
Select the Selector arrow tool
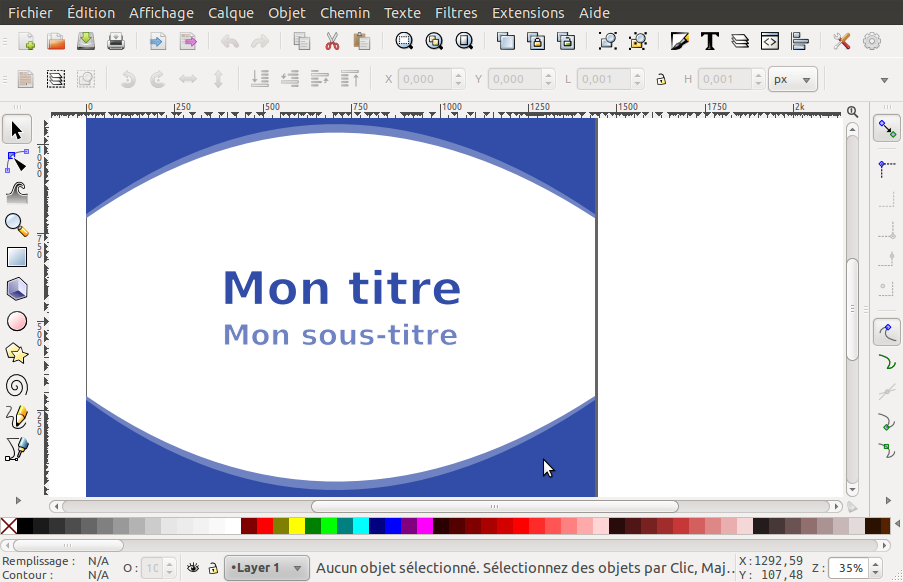[x=15, y=129]
